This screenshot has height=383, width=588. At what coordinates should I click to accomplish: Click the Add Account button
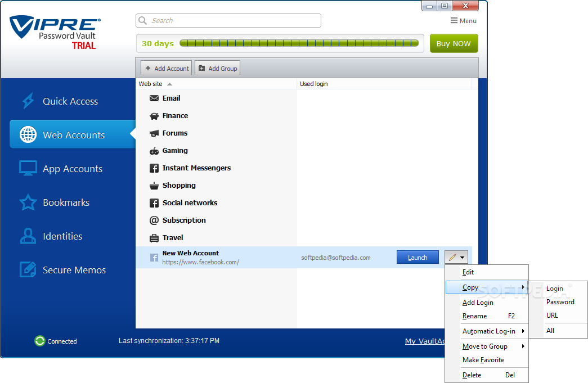pos(167,68)
